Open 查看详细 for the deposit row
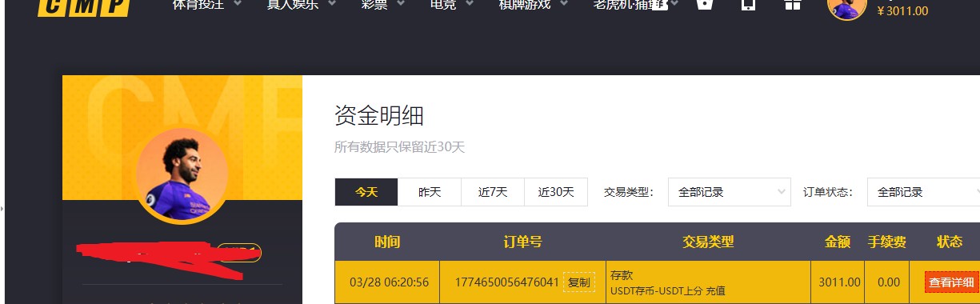The image size is (980, 304). (x=951, y=282)
